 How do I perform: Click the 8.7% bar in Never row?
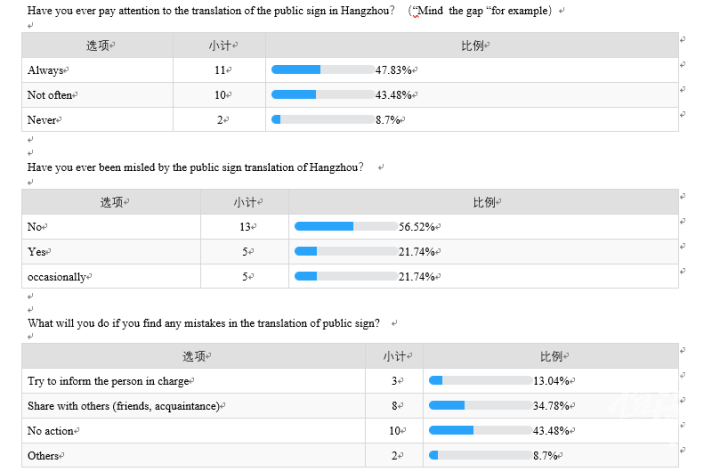323,119
